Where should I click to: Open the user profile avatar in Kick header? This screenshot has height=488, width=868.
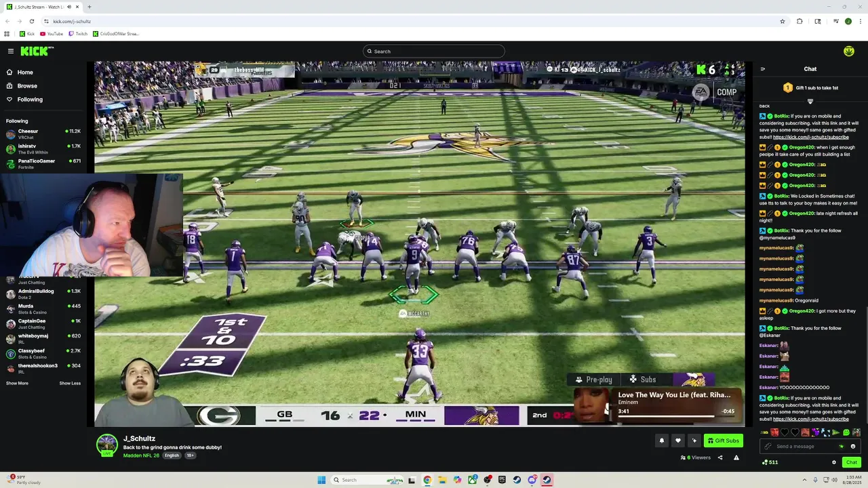click(x=848, y=51)
